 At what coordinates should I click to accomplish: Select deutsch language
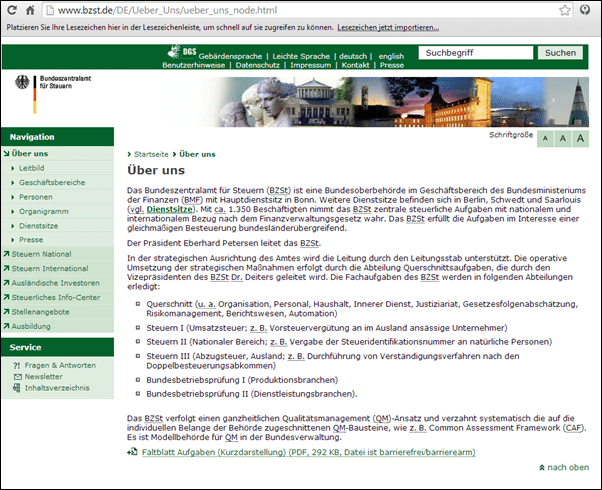coord(353,56)
